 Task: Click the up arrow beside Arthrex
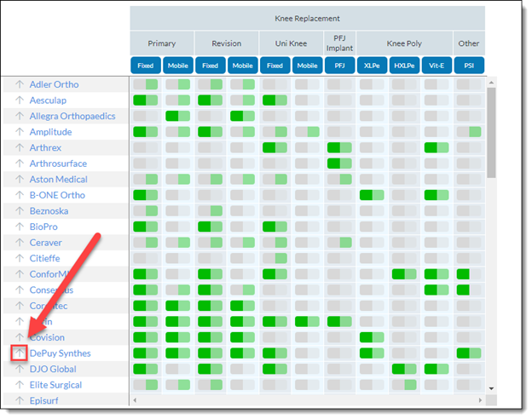[20, 148]
